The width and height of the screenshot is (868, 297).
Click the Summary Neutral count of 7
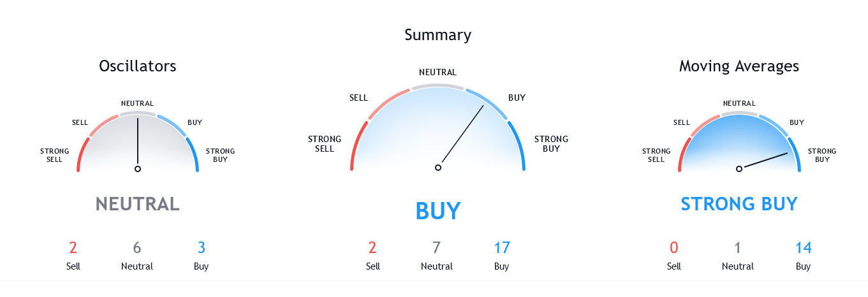click(x=436, y=247)
